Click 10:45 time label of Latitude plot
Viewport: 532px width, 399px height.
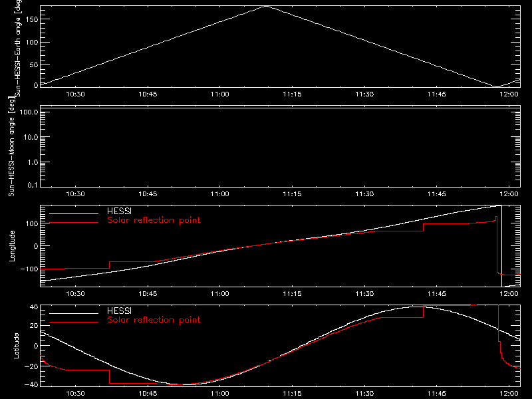148,393
